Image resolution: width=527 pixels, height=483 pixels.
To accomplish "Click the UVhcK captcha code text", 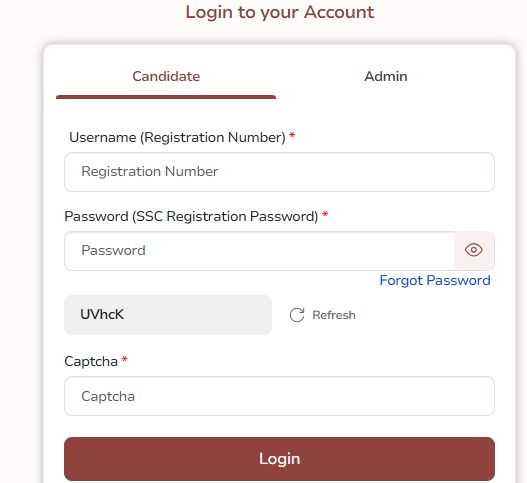I will tap(102, 315).
